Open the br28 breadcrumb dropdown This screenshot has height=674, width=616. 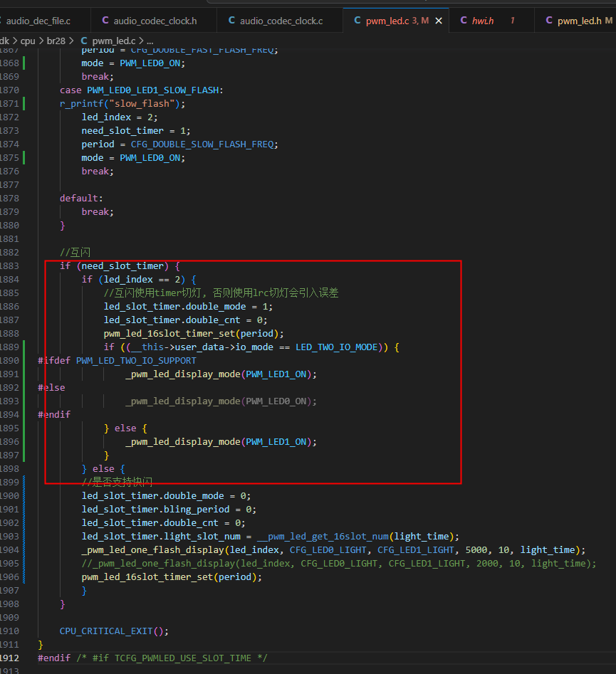[x=56, y=41]
